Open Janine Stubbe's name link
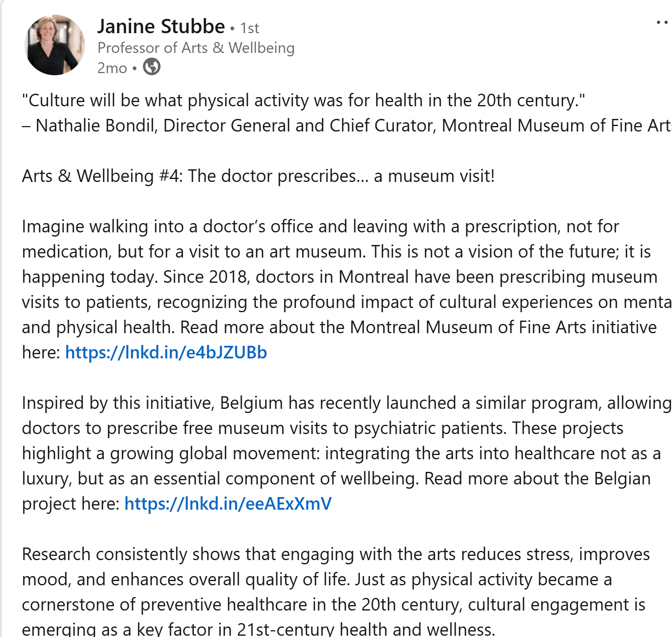This screenshot has height=637, width=672. click(161, 26)
